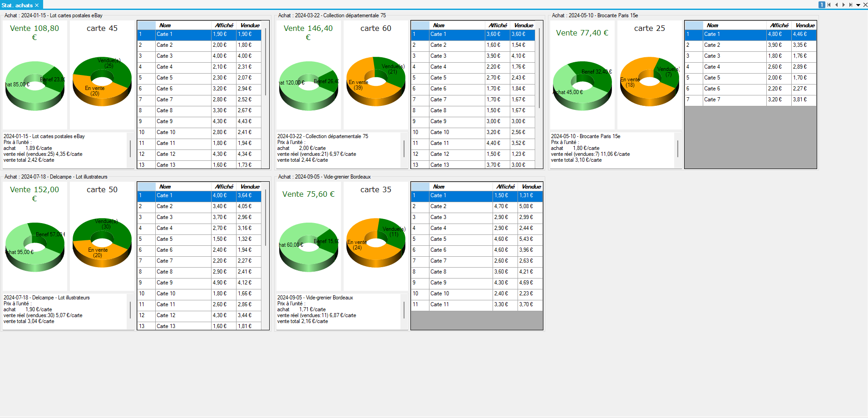Click scrollbar of eBay lot card table
This screenshot has height=418, width=868.
point(266,61)
